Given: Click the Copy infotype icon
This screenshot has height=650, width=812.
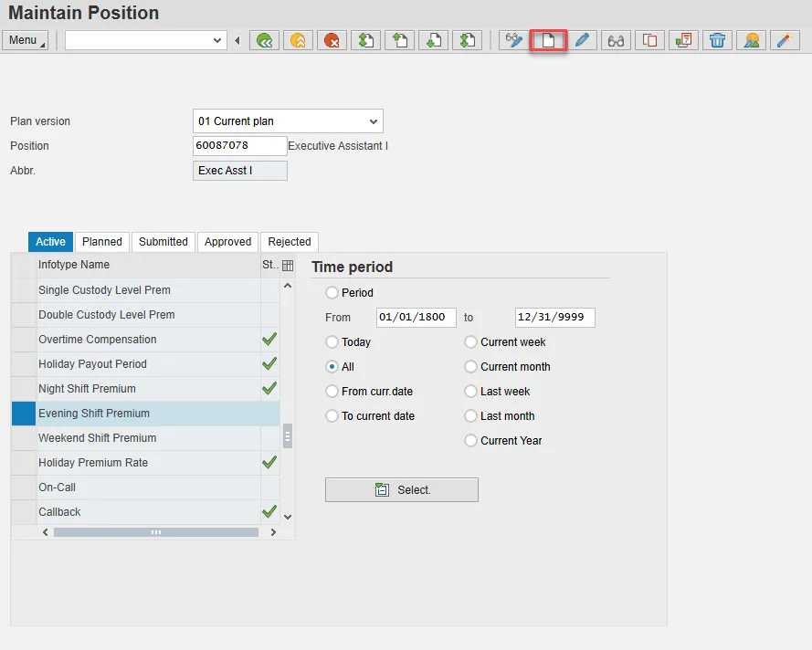Looking at the screenshot, I should point(649,40).
